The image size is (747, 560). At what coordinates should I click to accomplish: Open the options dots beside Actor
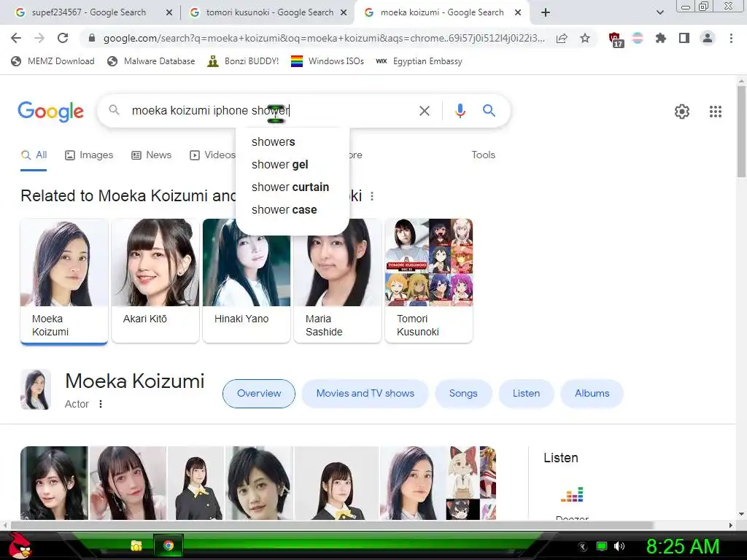(101, 404)
